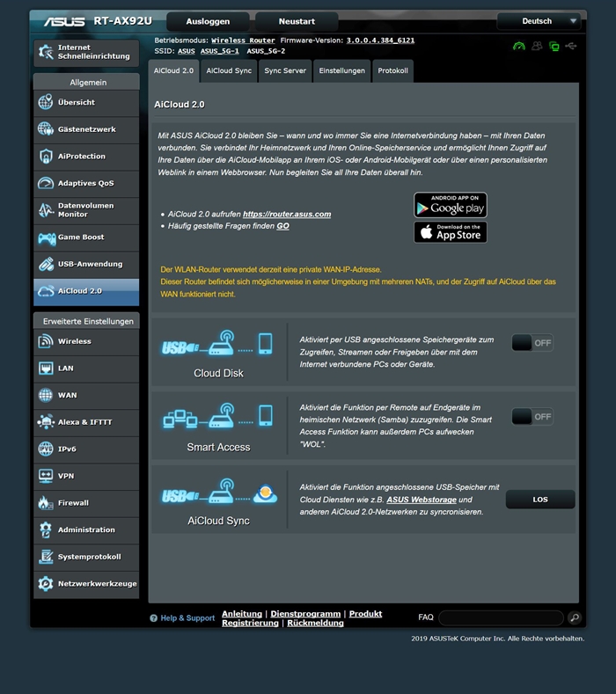Open USB-Anwendung icon
The width and height of the screenshot is (616, 694).
46,264
